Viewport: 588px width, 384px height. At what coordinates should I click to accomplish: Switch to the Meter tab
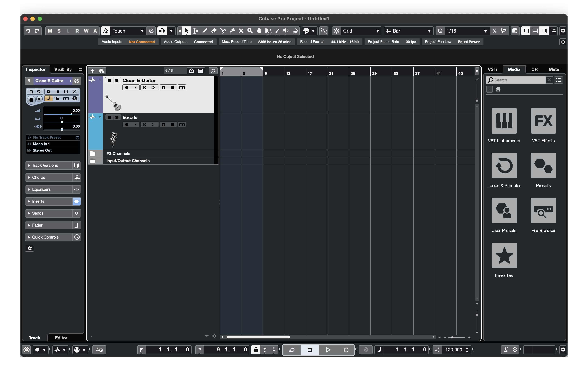[555, 69]
